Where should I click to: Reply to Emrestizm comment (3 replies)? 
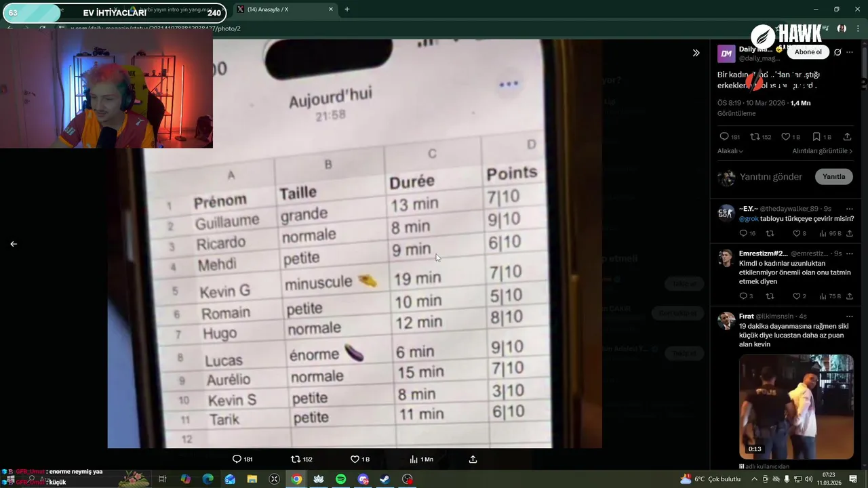[746, 296]
